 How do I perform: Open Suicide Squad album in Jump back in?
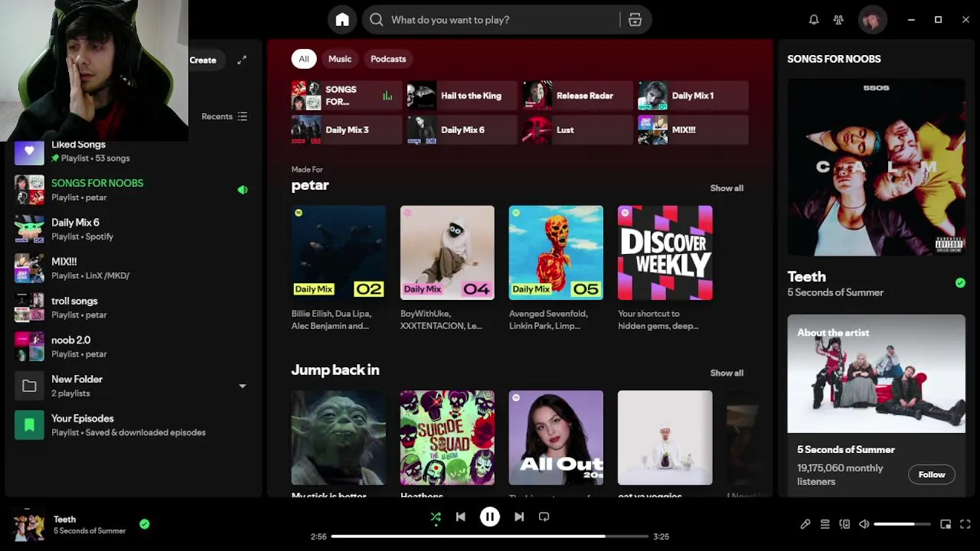coord(447,438)
